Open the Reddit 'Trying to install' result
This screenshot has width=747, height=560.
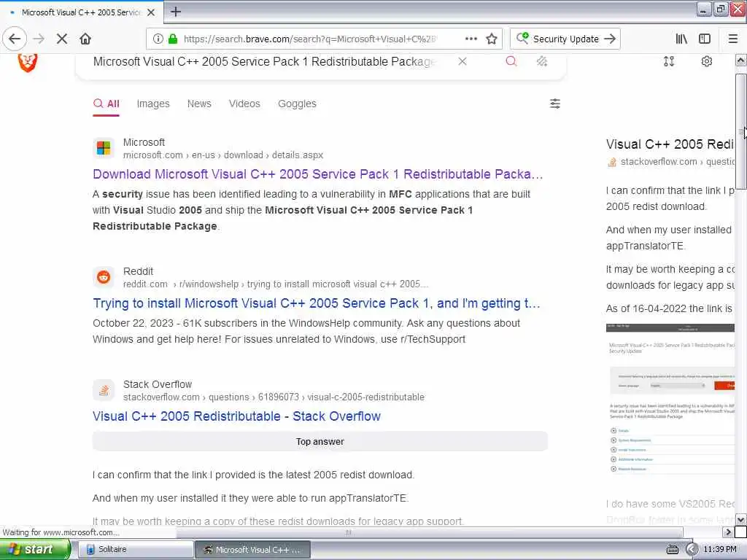(x=317, y=303)
